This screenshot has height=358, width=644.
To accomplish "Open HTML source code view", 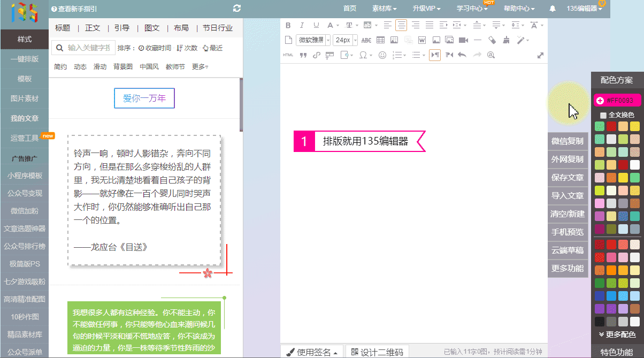I will point(288,55).
